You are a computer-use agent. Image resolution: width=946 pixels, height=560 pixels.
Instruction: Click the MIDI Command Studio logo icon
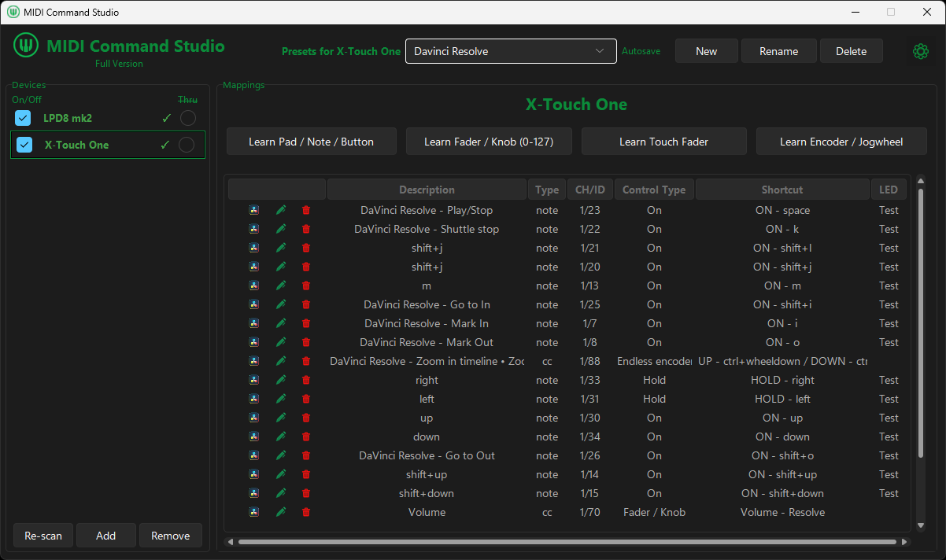pos(25,46)
